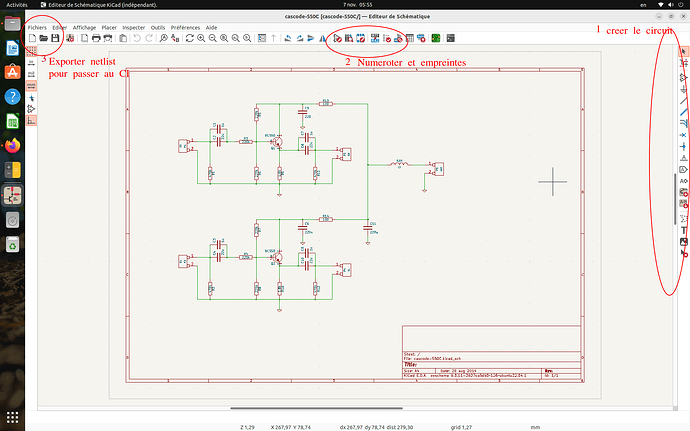
Task: Open the Fichiers menu
Action: (37, 27)
